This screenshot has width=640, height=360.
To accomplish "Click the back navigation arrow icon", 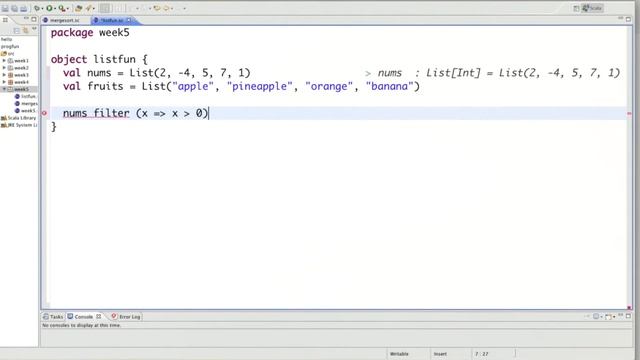I will point(157,8).
